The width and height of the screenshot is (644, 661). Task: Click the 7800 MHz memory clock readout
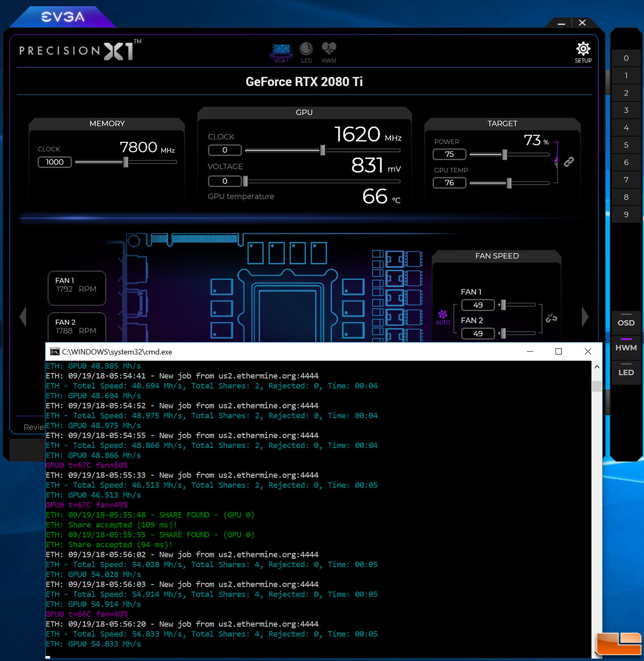click(147, 147)
